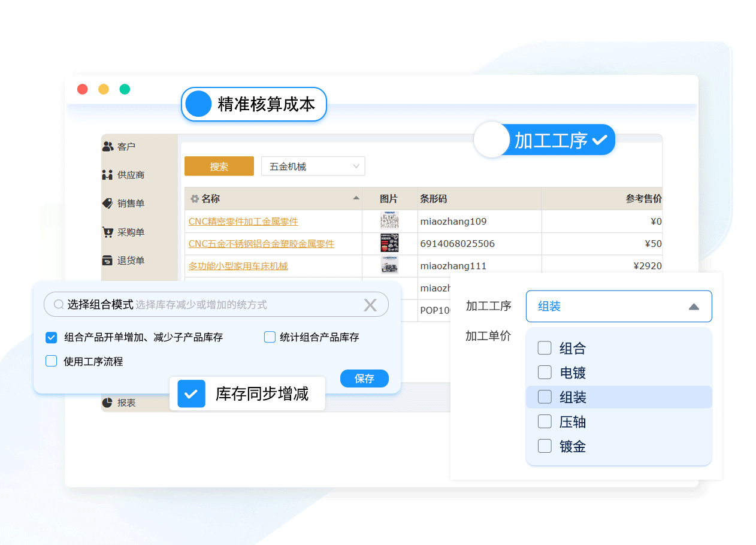This screenshot has height=545, width=756.
Task: Click the 销售单 sales order tag icon
Action: coord(108,204)
